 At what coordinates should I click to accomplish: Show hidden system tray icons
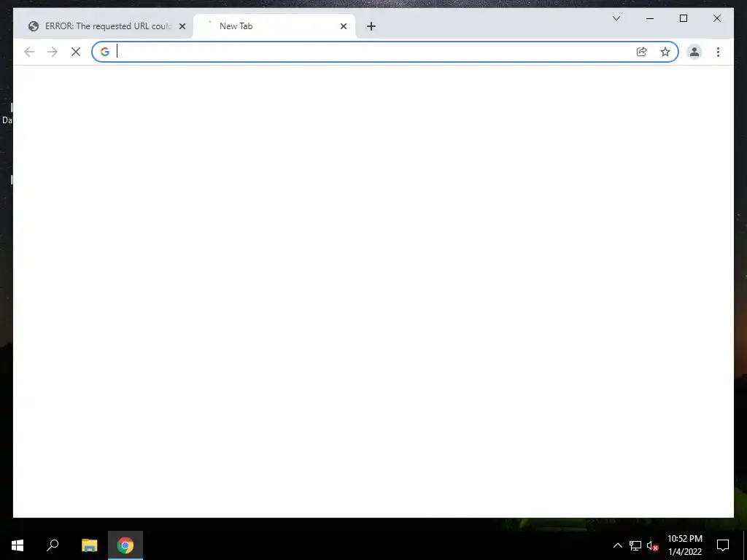(617, 545)
